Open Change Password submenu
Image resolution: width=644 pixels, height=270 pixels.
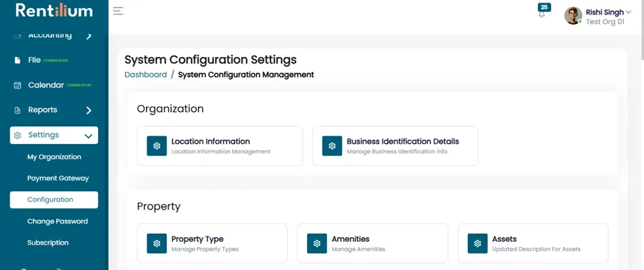tap(58, 221)
